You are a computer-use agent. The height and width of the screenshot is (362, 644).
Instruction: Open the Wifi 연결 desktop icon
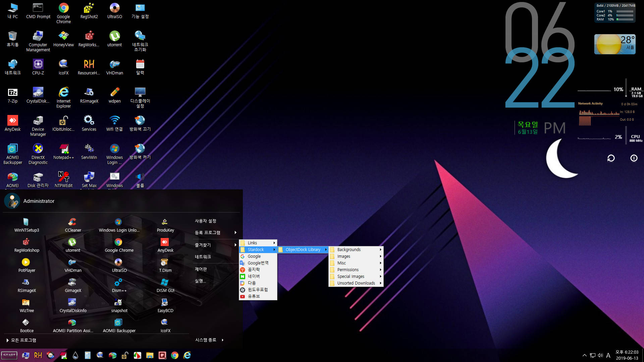point(114,123)
